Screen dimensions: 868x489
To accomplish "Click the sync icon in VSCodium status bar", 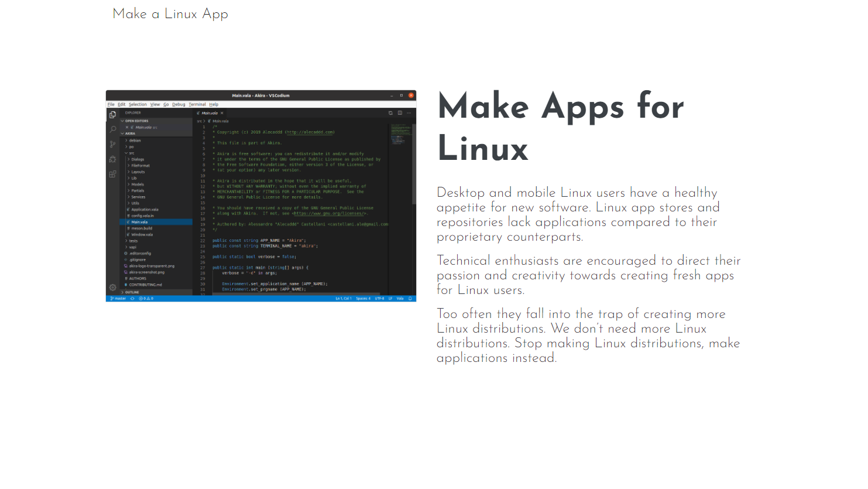I will pyautogui.click(x=132, y=299).
